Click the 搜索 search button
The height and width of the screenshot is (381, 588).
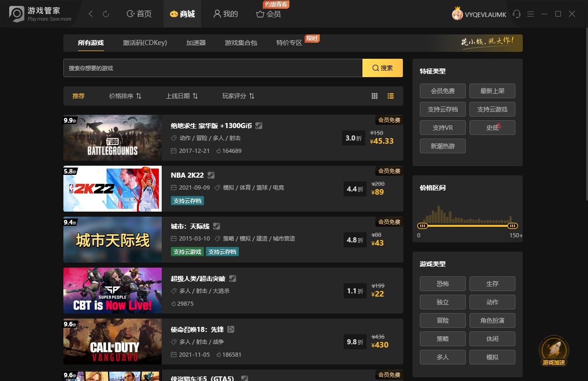[x=383, y=68]
